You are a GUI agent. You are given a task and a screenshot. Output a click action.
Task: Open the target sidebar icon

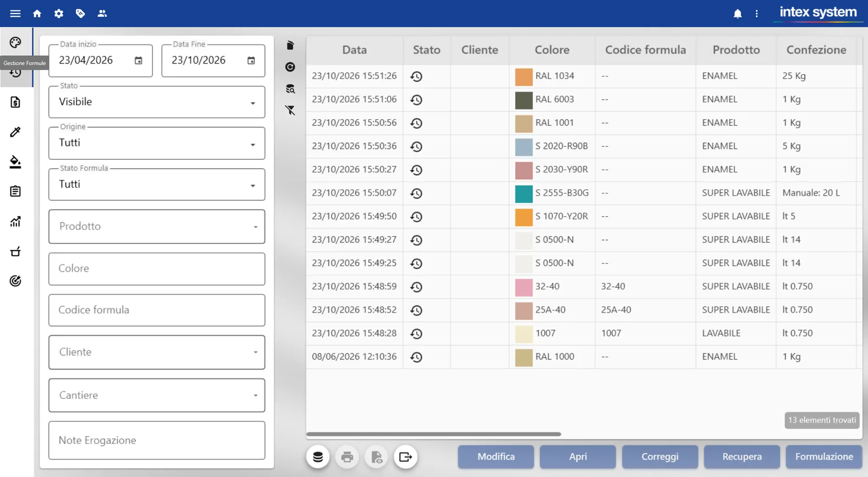click(x=15, y=281)
